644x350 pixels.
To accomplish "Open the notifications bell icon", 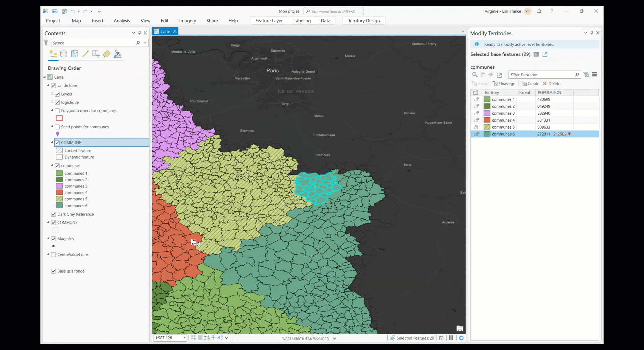I will [x=539, y=11].
